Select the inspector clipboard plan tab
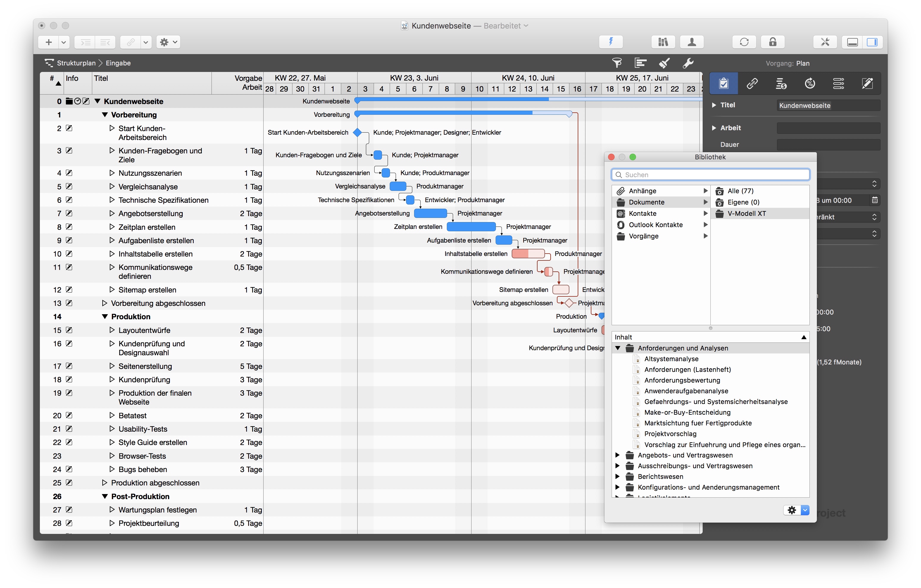Viewport: 921px width, 588px height. coord(724,83)
